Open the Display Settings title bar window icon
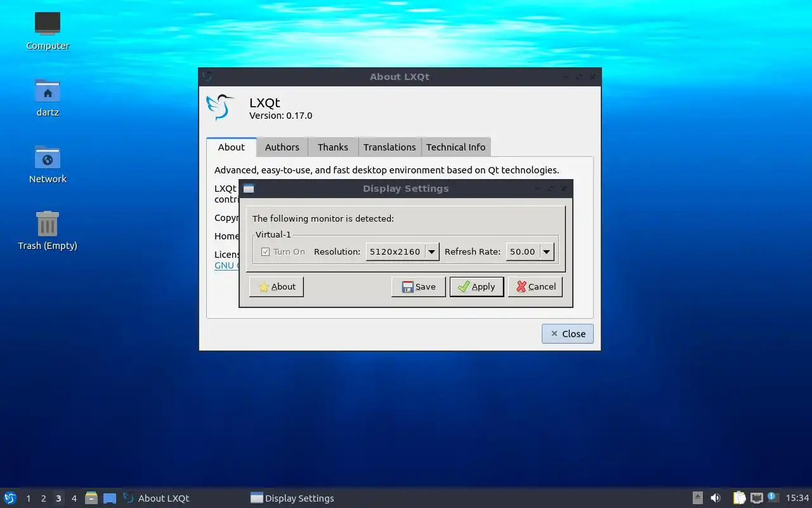This screenshot has width=812, height=508. coord(249,189)
